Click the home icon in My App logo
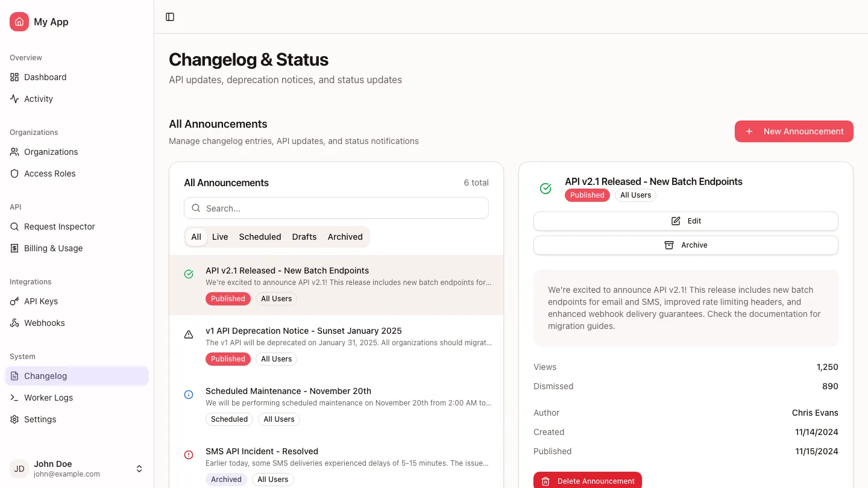This screenshot has height=488, width=868. point(19,22)
